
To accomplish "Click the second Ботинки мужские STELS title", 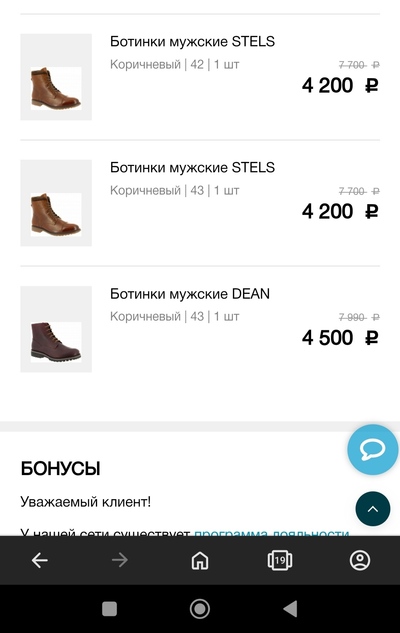I will coord(192,168).
